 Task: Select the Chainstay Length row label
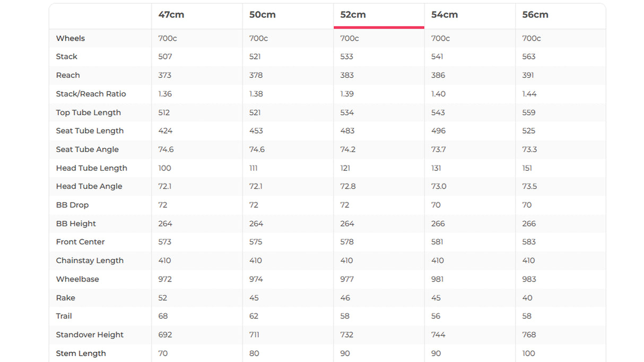[x=90, y=260]
